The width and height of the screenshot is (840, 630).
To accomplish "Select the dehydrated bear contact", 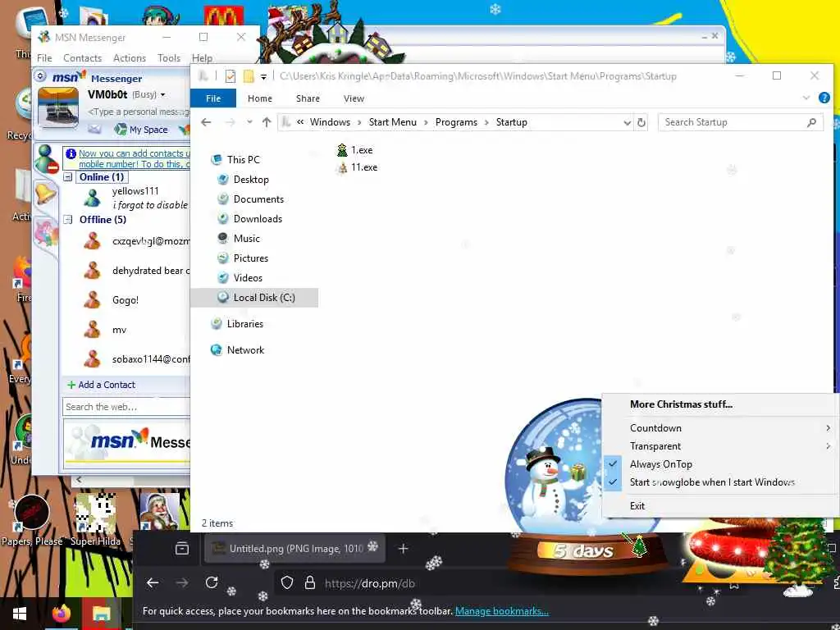I will point(151,271).
